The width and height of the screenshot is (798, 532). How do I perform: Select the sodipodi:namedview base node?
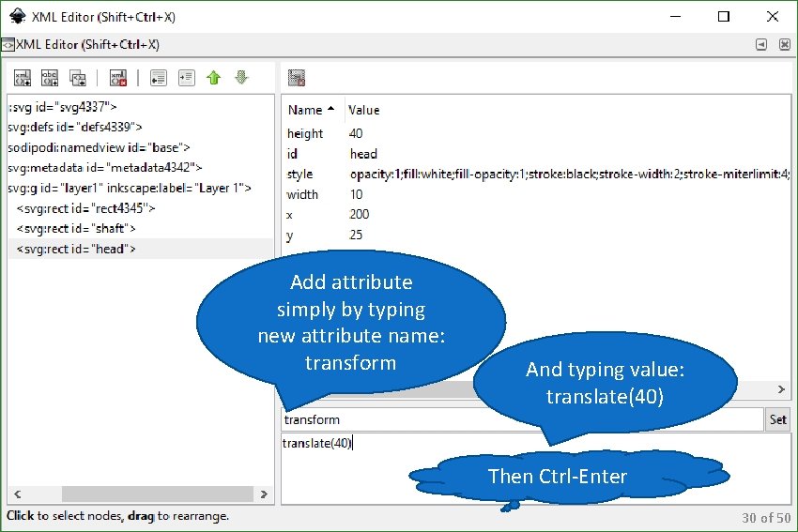(x=99, y=147)
